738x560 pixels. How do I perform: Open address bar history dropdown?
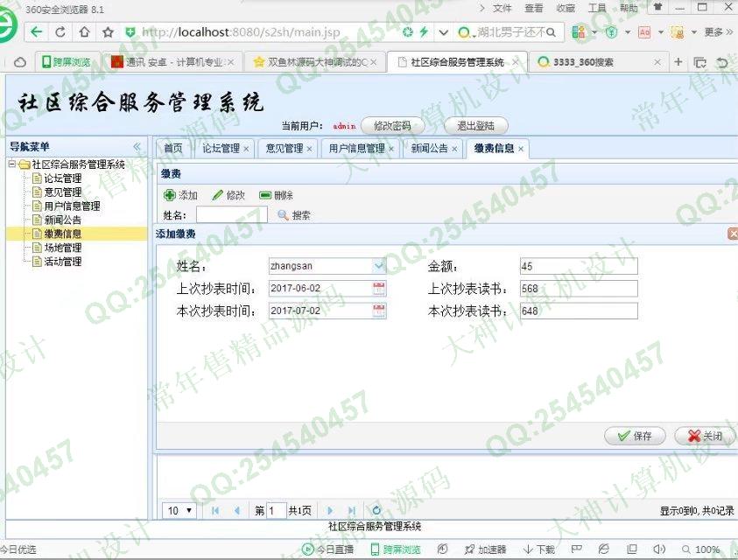coord(443,32)
